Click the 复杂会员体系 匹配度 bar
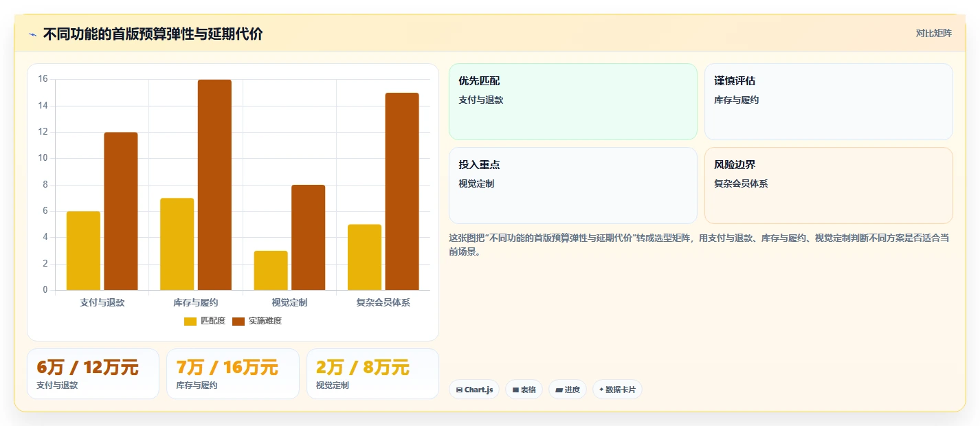980x426 pixels. pyautogui.click(x=364, y=257)
